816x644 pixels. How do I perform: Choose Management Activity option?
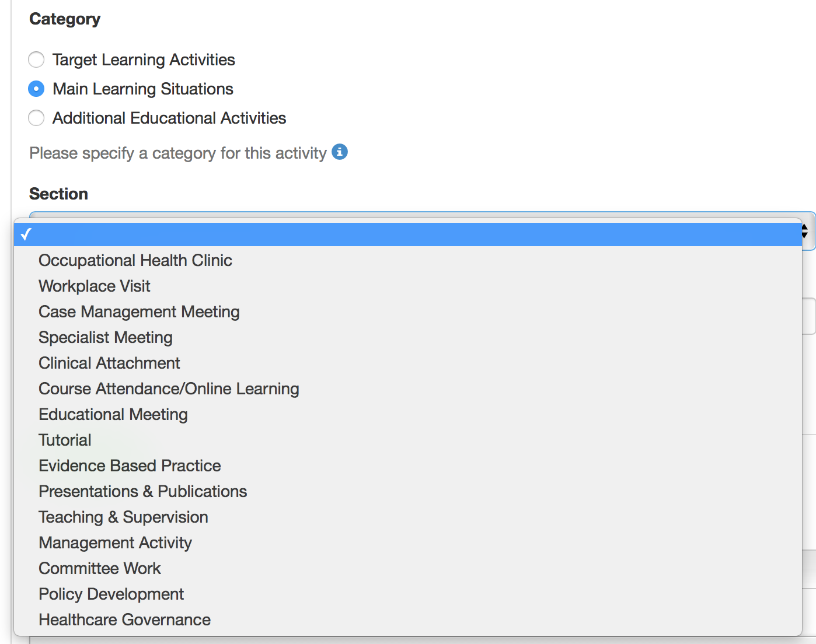click(408, 542)
